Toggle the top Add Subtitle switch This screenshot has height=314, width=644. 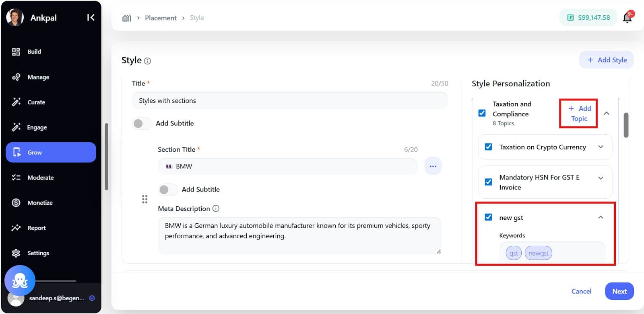tap(142, 123)
